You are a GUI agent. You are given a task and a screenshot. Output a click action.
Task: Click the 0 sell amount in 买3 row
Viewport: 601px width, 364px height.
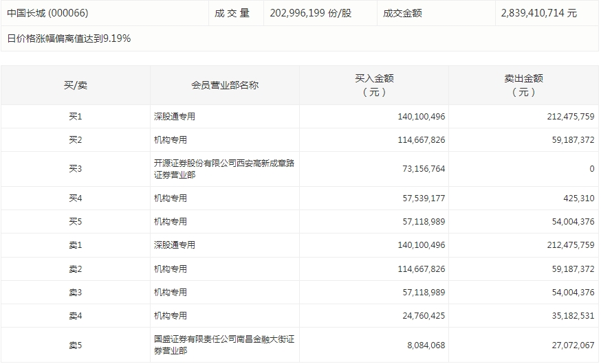pos(591,169)
